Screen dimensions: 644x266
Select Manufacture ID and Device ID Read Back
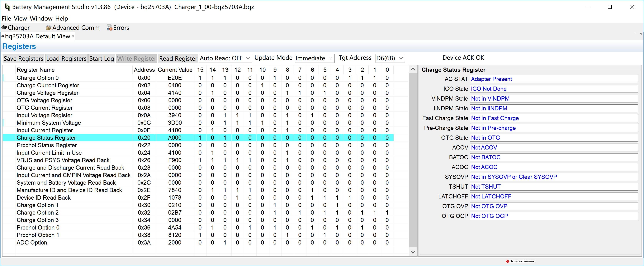[198, 190]
